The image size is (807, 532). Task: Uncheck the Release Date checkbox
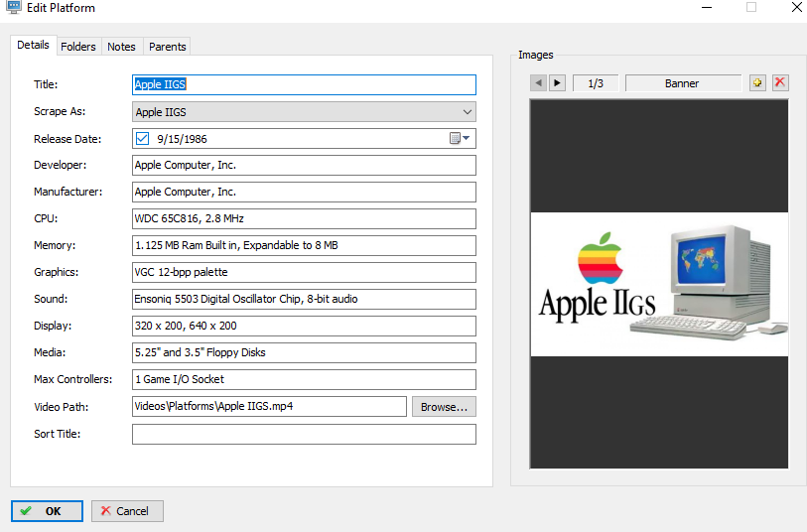click(143, 138)
